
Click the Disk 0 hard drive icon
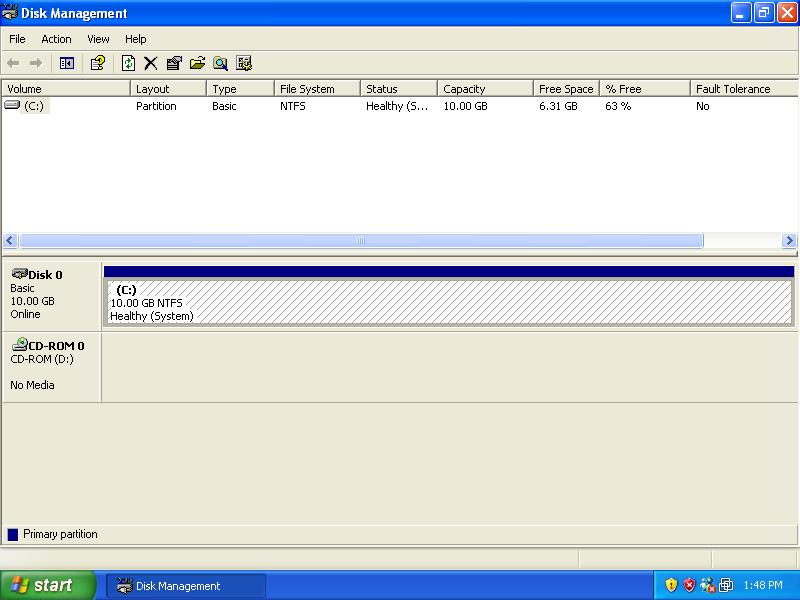[x=19, y=273]
